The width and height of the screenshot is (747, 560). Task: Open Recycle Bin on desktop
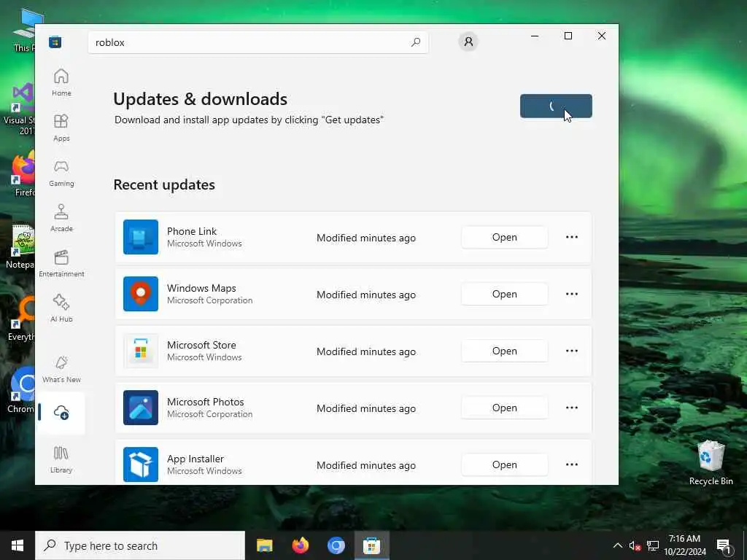711,463
